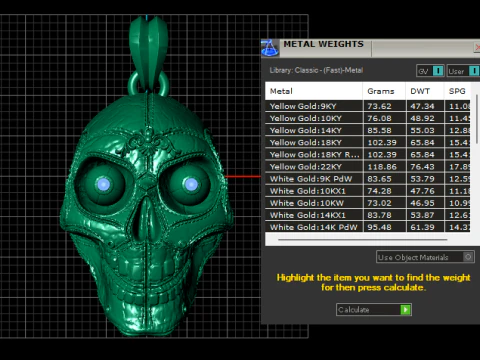Click the 83.65 grams value

(x=379, y=179)
